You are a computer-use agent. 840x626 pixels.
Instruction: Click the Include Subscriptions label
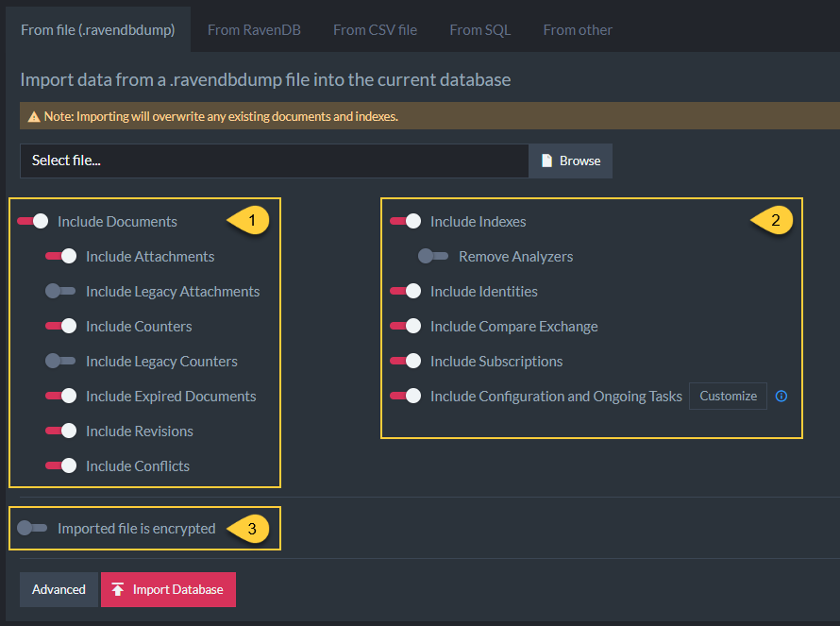(x=496, y=362)
